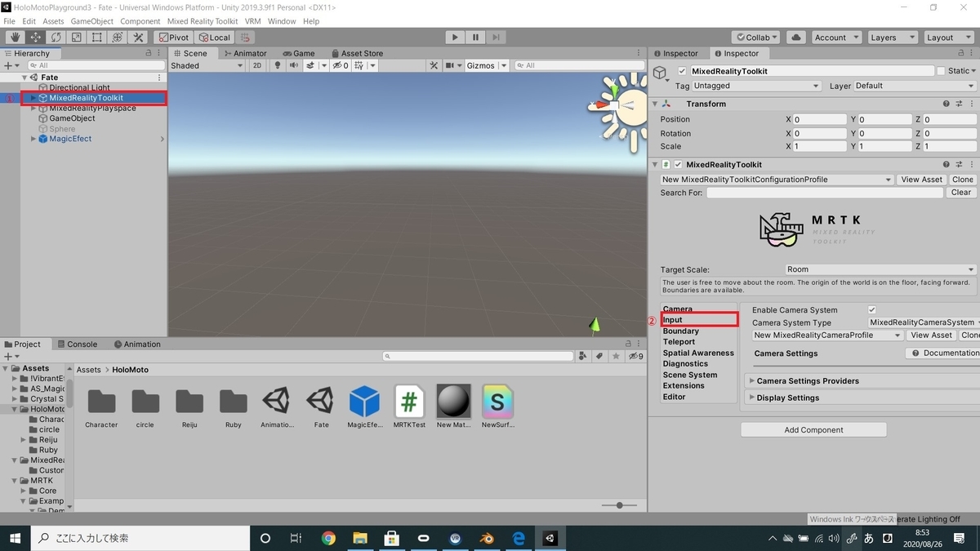Open the Collab dropdown
This screenshot has height=551, width=980.
(x=756, y=38)
